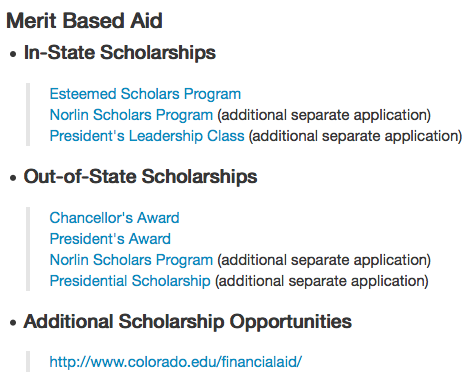Visit the President's Award link
The image size is (473, 382).
pyautogui.click(x=110, y=239)
